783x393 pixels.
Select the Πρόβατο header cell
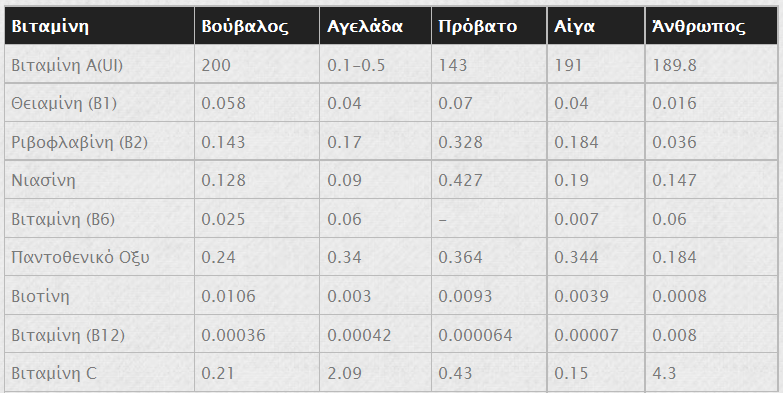[489, 25]
